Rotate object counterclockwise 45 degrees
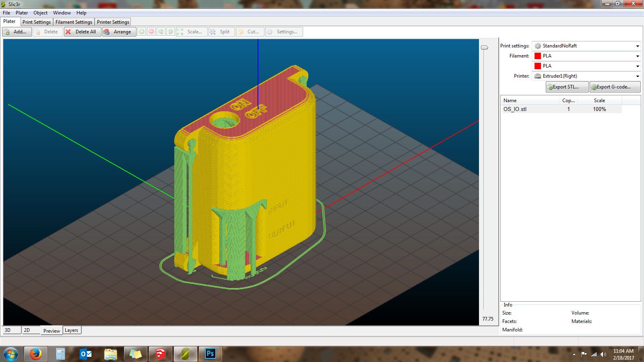 pyautogui.click(x=161, y=31)
